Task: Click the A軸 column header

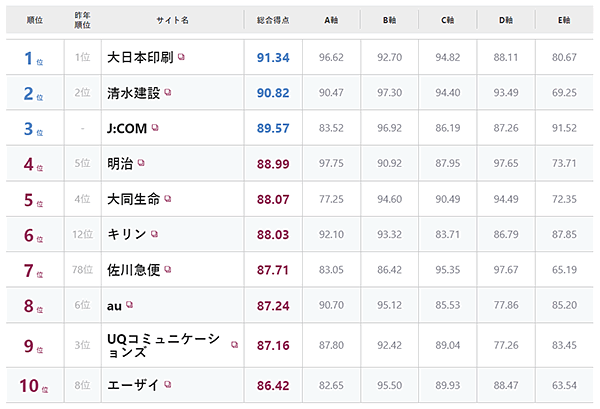Action: pyautogui.click(x=331, y=20)
